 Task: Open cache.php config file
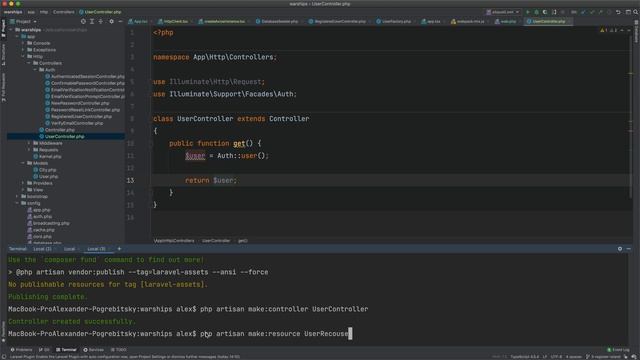[42, 230]
